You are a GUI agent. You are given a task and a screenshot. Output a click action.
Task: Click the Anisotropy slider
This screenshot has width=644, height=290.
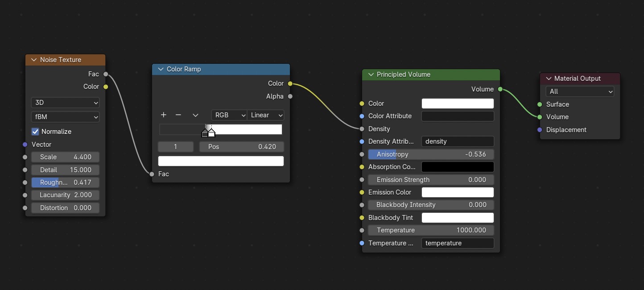[431, 154]
